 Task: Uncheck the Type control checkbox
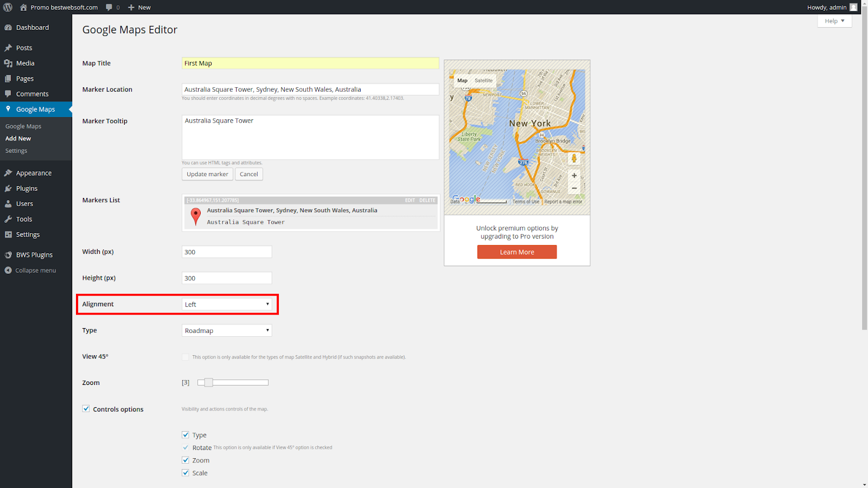(x=186, y=435)
